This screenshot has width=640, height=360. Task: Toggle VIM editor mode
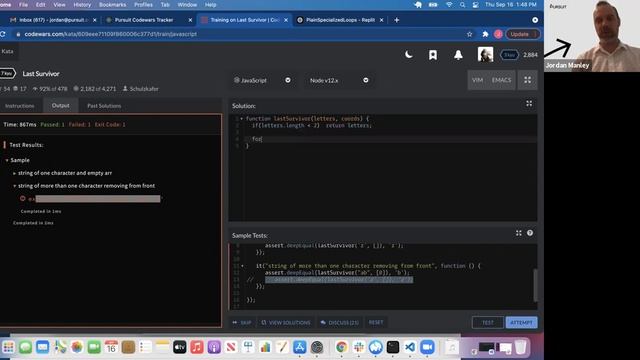[477, 80]
